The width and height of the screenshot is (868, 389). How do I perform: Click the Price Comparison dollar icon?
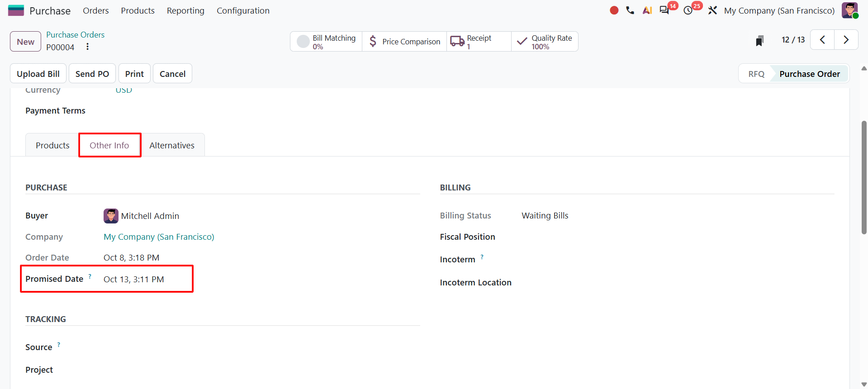click(373, 42)
